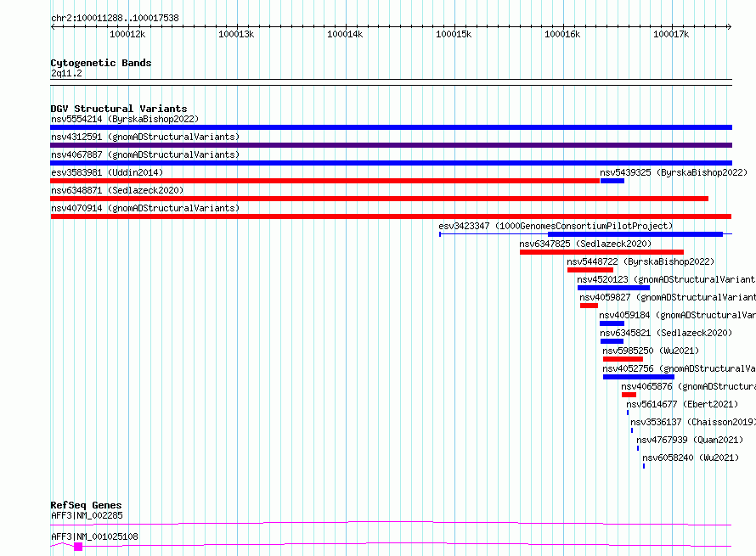The height and width of the screenshot is (556, 756).
Task: Click the AFF3|NM_002285 gene label
Action: (x=87, y=515)
